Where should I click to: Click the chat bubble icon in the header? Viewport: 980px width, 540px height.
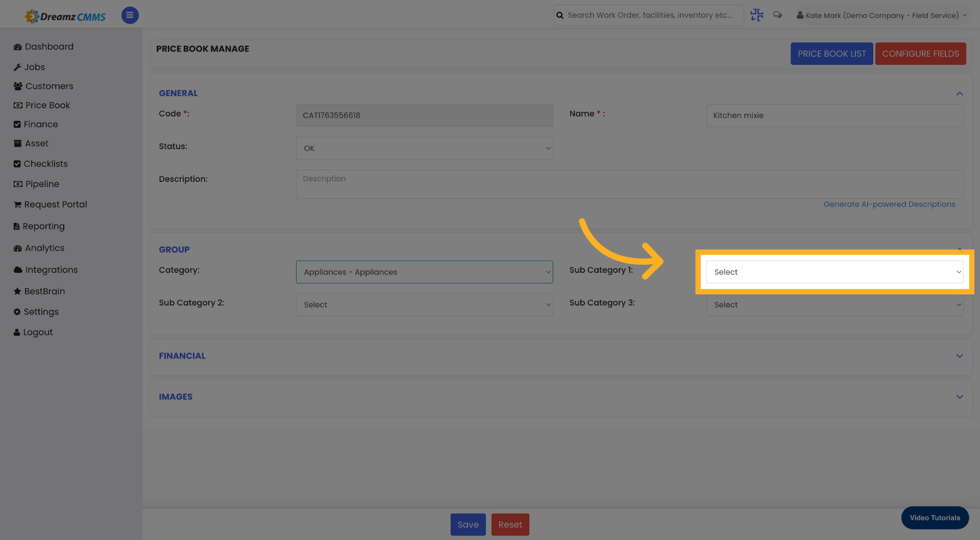pos(777,15)
